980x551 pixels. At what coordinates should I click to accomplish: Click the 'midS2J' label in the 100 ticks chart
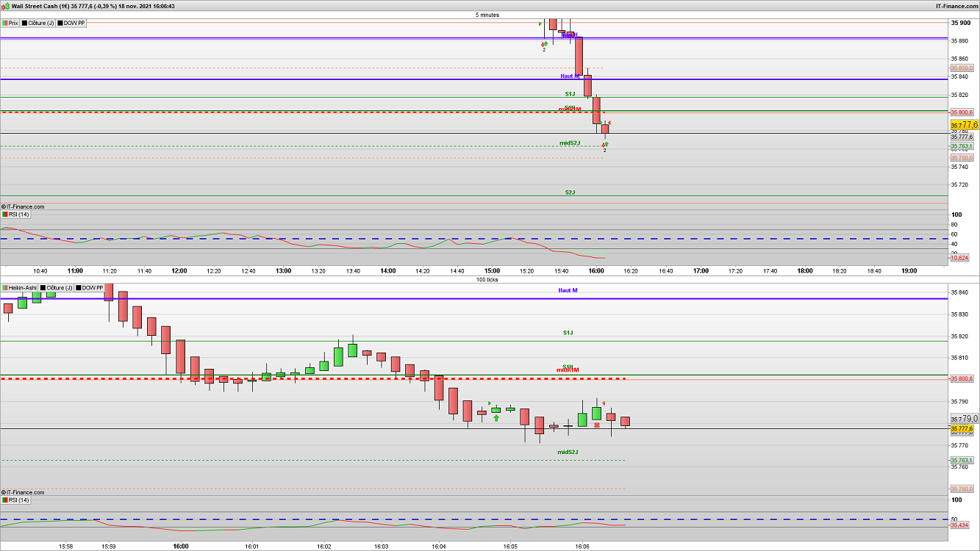[568, 452]
